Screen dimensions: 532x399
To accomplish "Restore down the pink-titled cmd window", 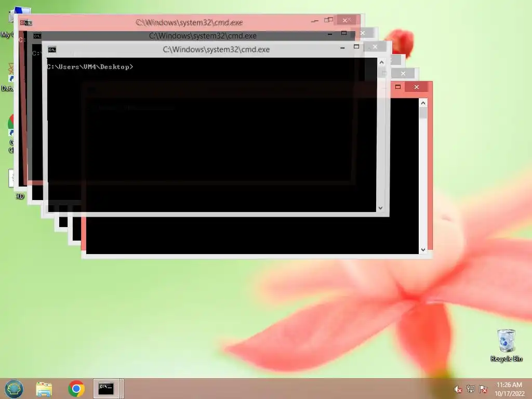I will pyautogui.click(x=328, y=20).
